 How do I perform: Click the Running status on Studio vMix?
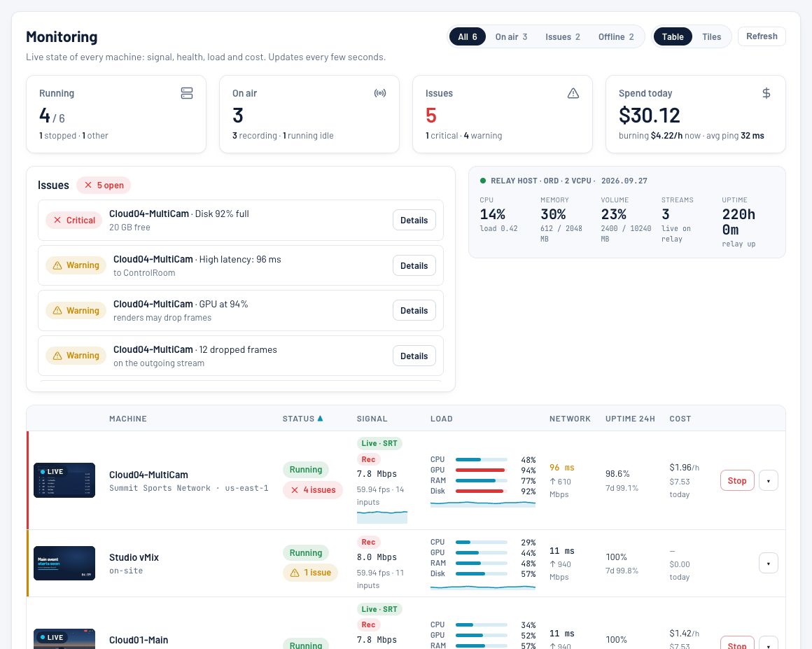point(305,552)
